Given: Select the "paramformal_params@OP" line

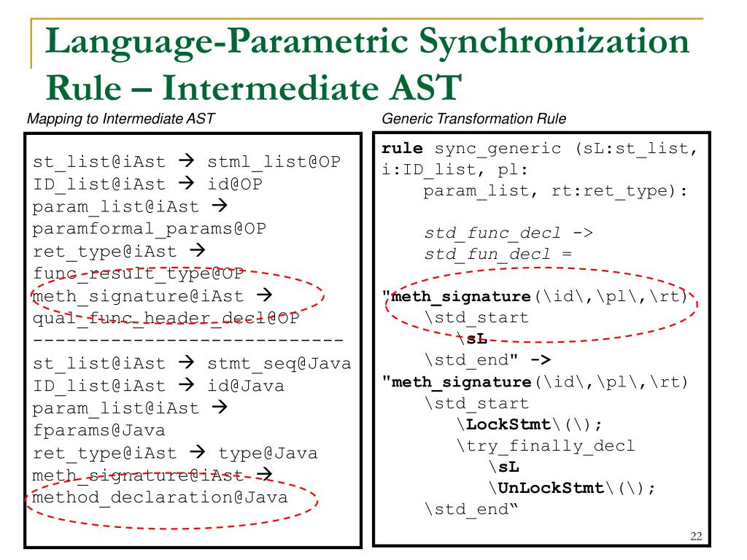Looking at the screenshot, I should pos(149,229).
